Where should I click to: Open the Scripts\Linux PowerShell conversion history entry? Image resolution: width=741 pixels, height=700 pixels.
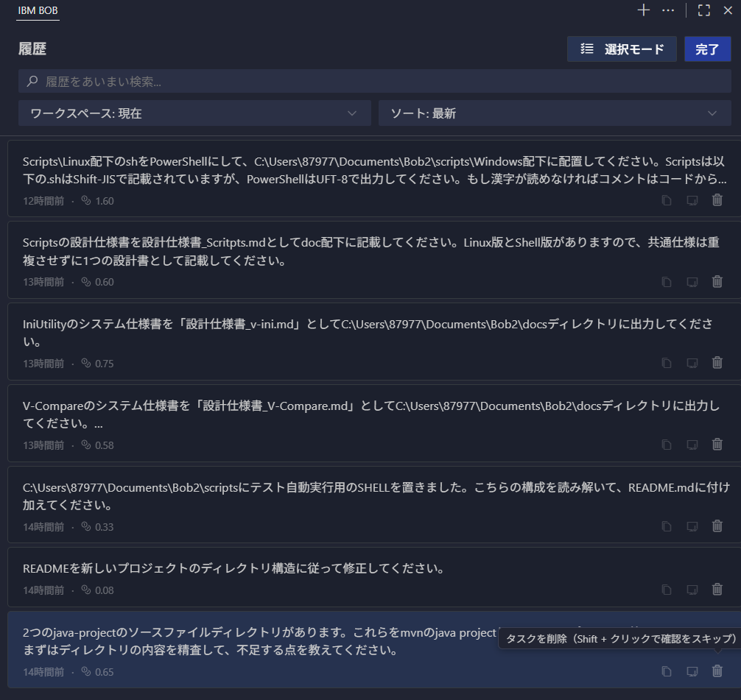[374, 179]
